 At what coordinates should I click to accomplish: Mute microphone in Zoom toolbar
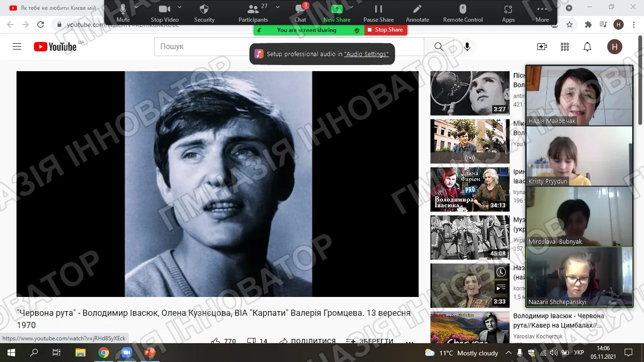pos(123,13)
